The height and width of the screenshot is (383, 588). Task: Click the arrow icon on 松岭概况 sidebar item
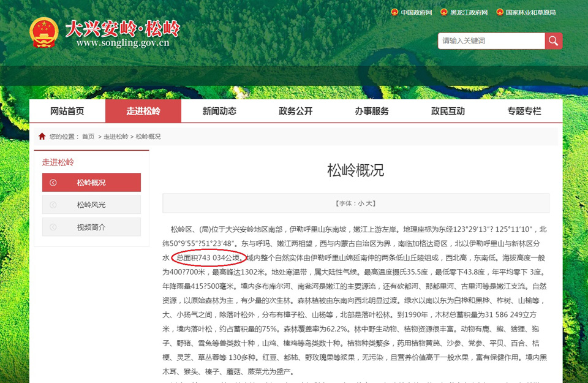click(53, 183)
